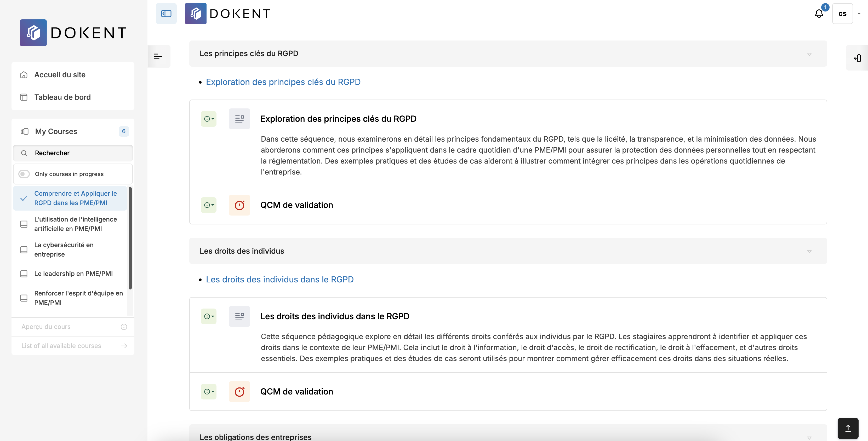Open the notifications bell
Viewport: 868px width, 441px height.
(819, 14)
